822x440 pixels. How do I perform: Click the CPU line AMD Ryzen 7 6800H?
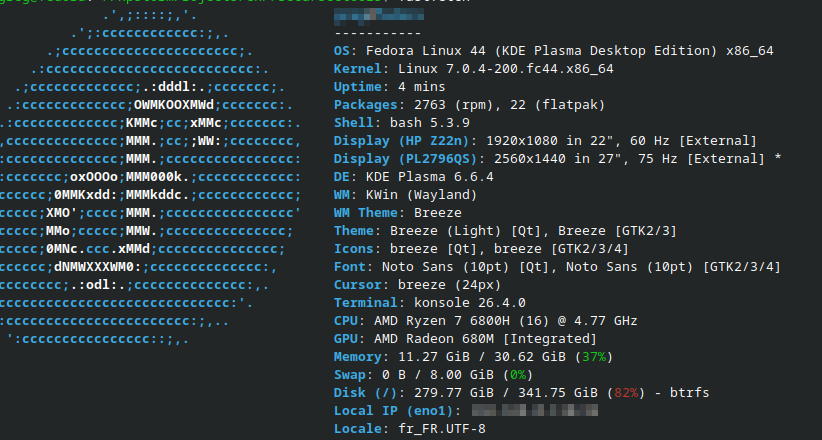pyautogui.click(x=486, y=320)
